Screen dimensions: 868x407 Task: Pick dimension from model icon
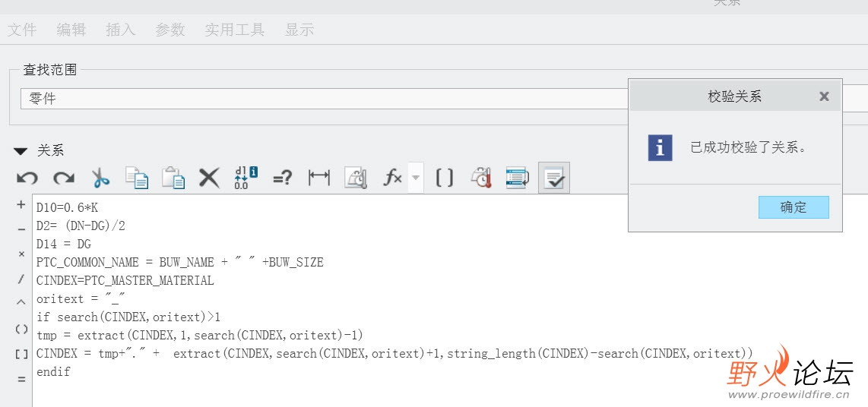pyautogui.click(x=319, y=178)
